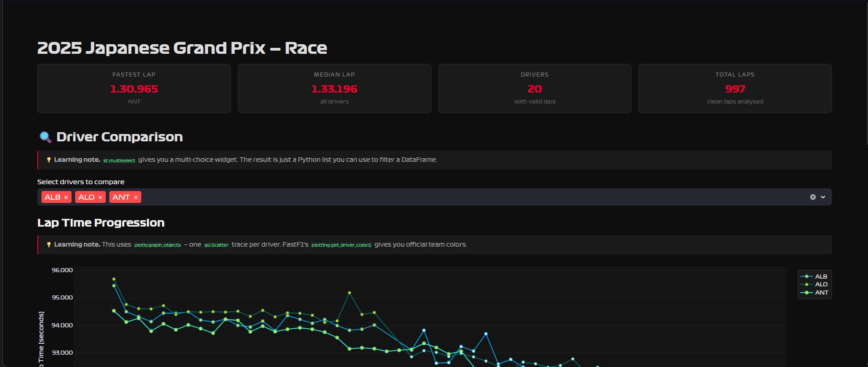
Task: Click the Fastest Lap value 1:30.965
Action: coord(134,89)
